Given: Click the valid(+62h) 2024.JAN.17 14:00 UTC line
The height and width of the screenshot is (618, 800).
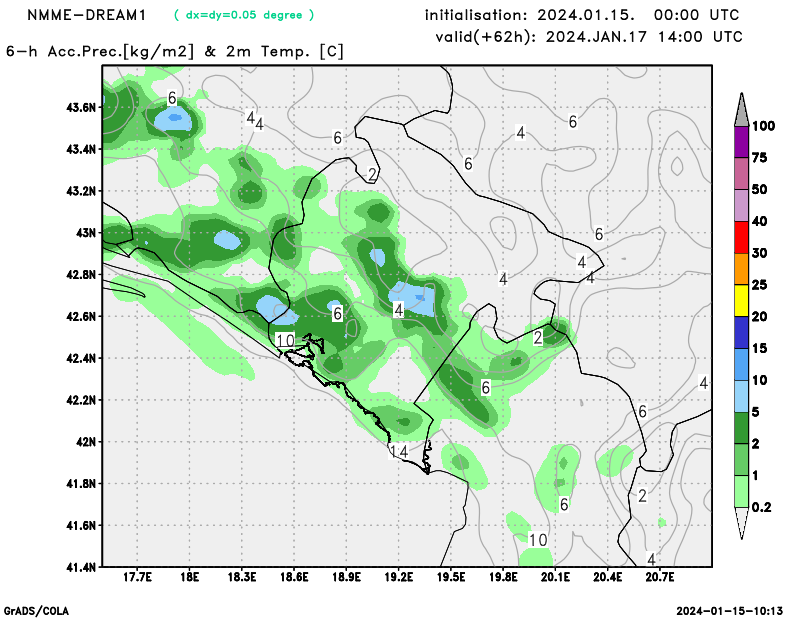Looking at the screenshot, I should point(589,37).
